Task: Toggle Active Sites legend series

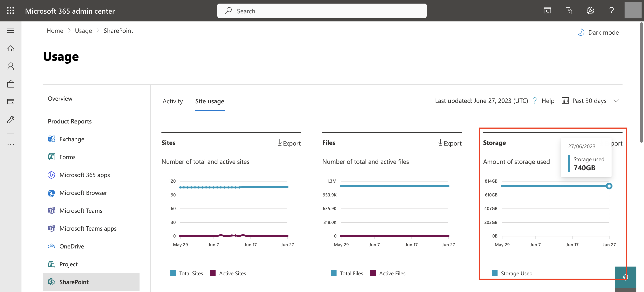Action: point(228,273)
